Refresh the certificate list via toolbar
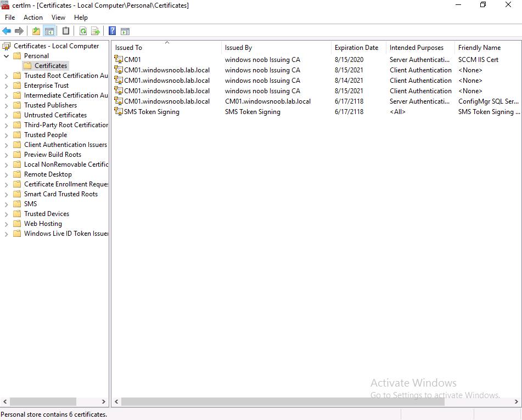The width and height of the screenshot is (522, 420). click(83, 31)
